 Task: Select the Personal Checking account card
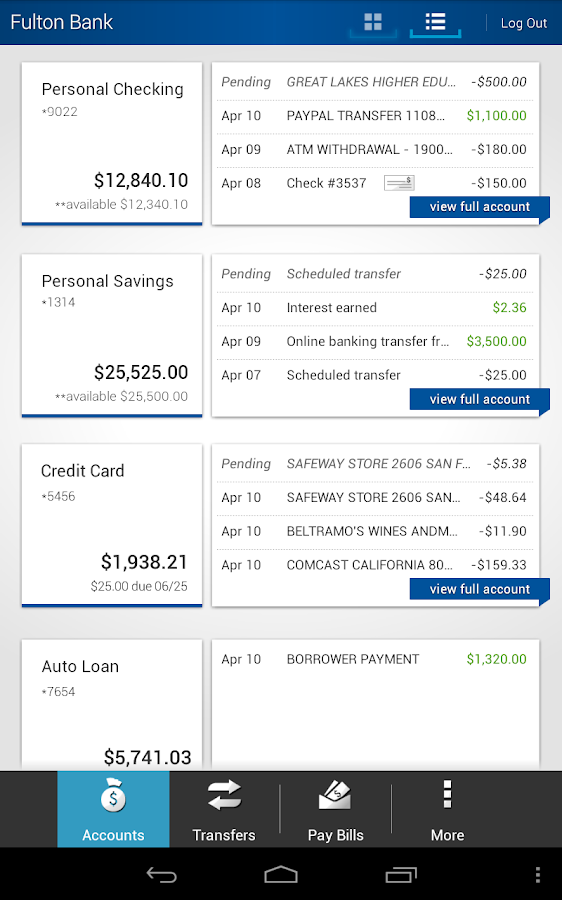(x=112, y=143)
